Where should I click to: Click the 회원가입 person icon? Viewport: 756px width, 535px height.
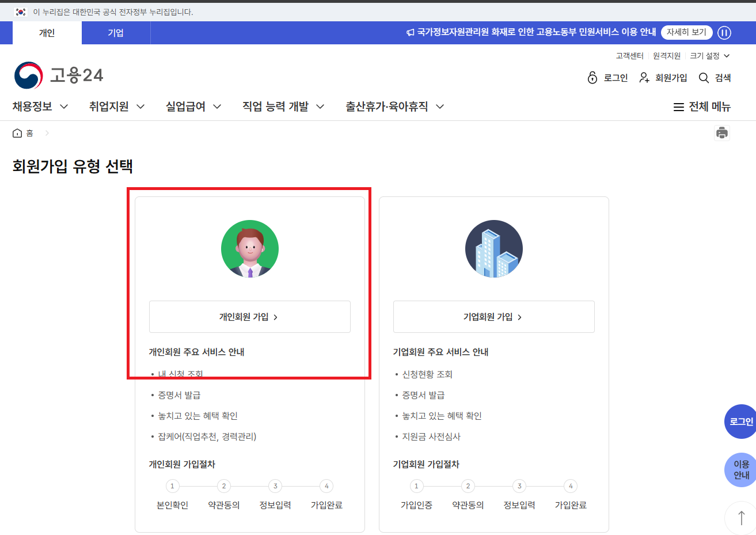pos(643,78)
